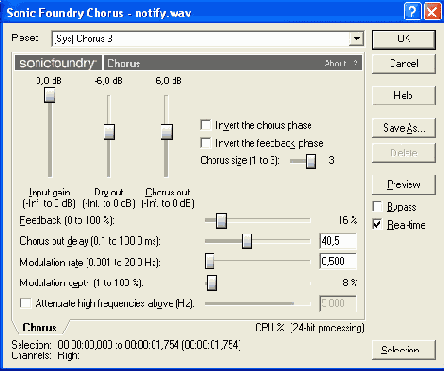The image size is (444, 371).
Task: Select the Chorus tab at bottom
Action: coord(40,327)
